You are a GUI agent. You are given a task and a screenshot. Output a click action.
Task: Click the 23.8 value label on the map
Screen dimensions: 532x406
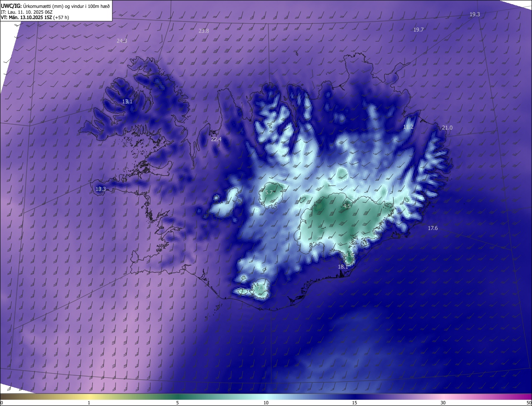[x=204, y=31]
